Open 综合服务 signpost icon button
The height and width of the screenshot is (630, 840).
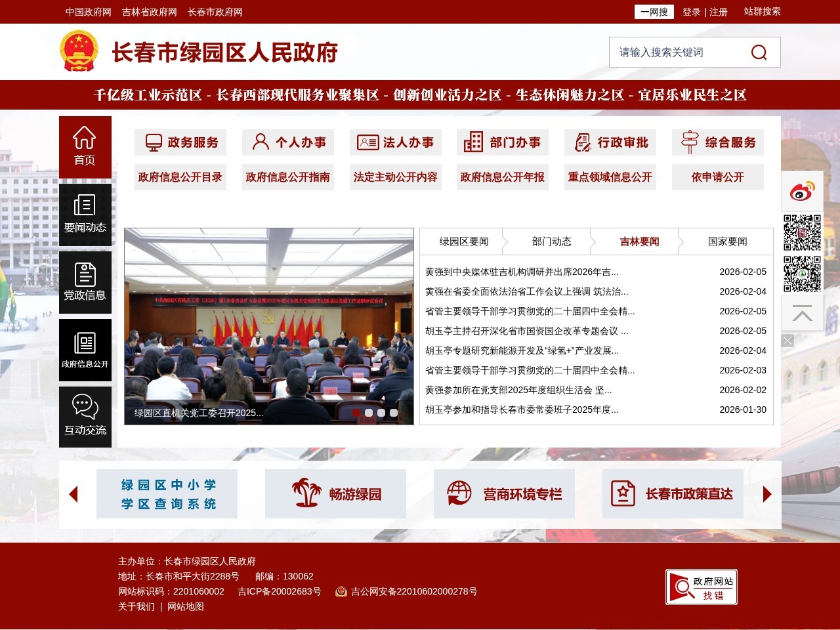718,142
